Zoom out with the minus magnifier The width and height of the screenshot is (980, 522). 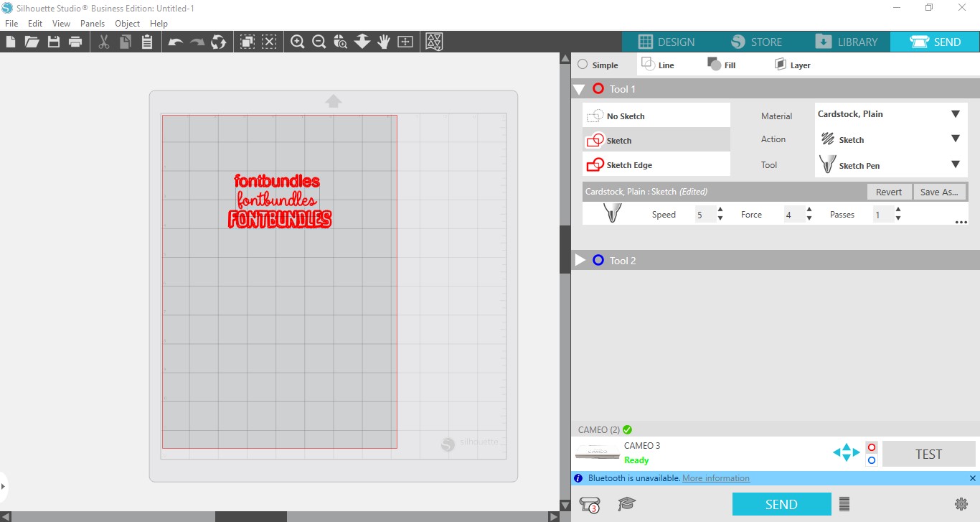pos(319,42)
